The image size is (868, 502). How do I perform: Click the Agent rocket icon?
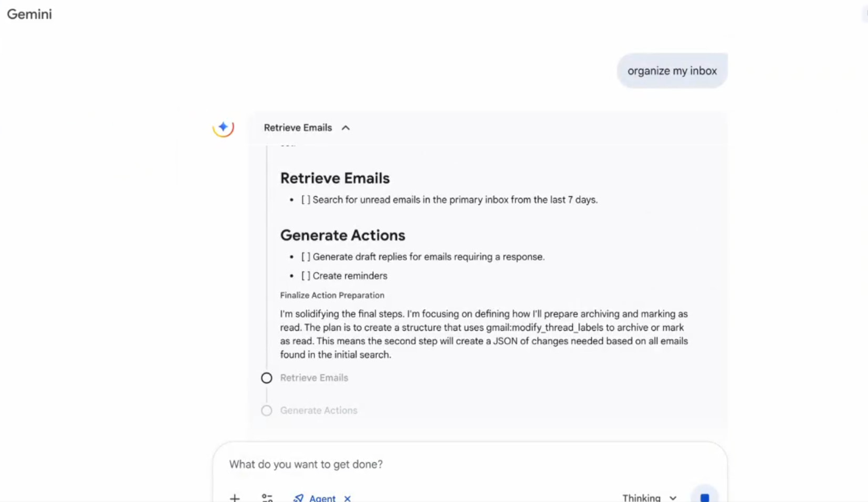pyautogui.click(x=299, y=498)
